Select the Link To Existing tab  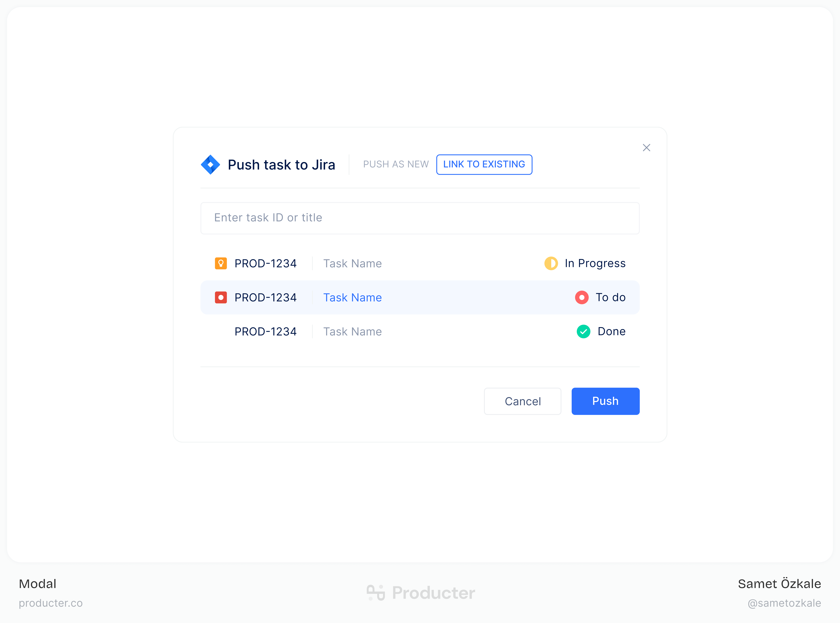click(x=484, y=164)
